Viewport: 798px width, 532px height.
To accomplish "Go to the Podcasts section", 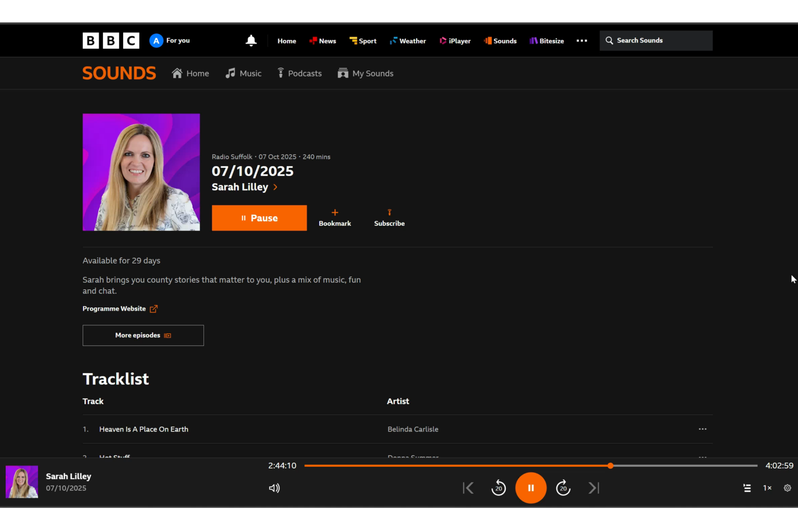I will [299, 74].
